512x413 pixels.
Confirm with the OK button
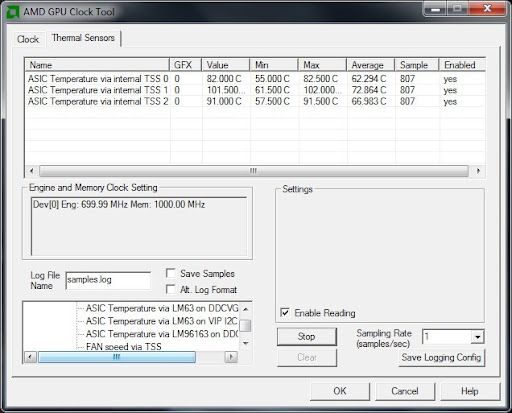pyautogui.click(x=340, y=391)
